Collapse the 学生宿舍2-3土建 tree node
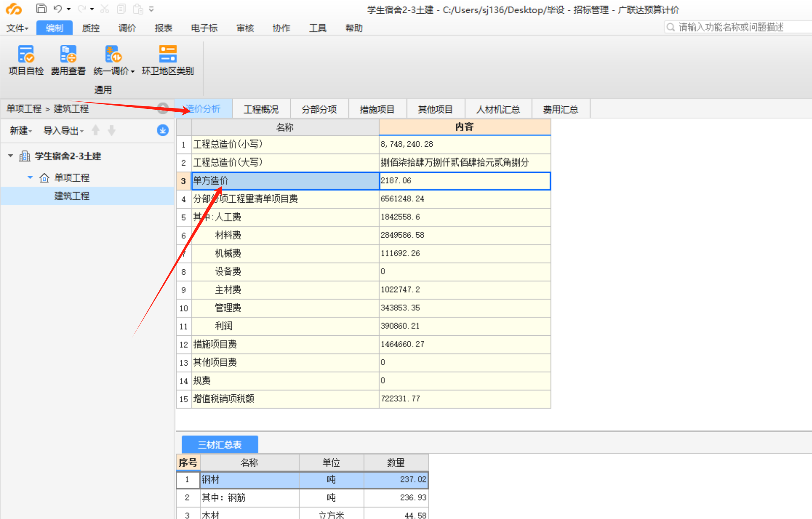Screen dimensions: 812x519 click(x=11, y=156)
